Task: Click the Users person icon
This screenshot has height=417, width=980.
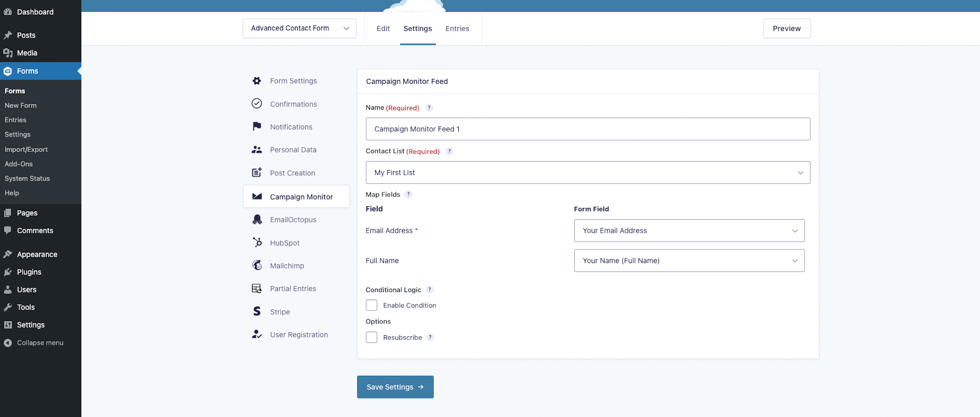Action: (8, 290)
